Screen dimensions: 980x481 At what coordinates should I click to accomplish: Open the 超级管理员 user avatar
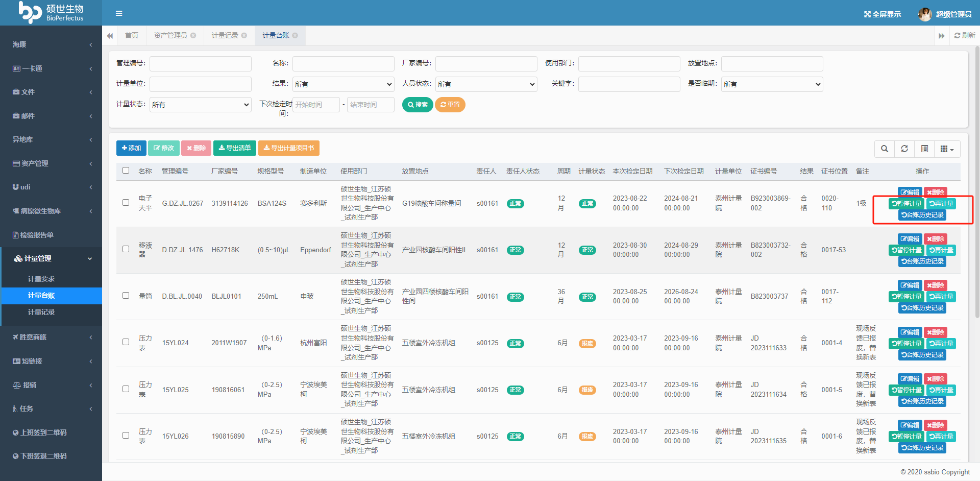pyautogui.click(x=925, y=14)
